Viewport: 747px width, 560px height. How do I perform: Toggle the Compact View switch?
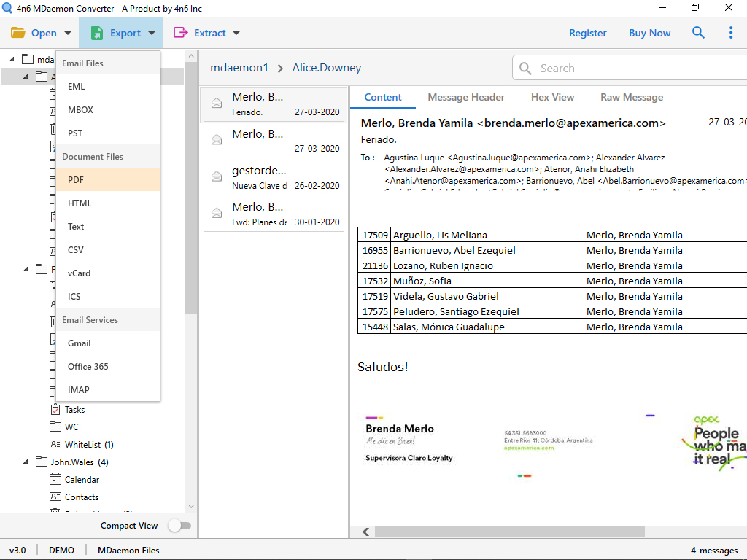179,526
